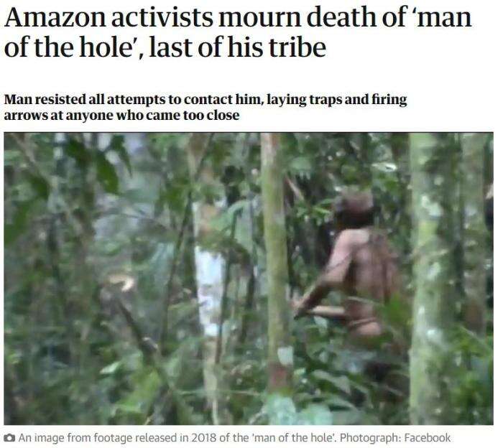Viewport: 503px width, 448px height.
Task: Click the word 'Amazon' in the headline
Action: [55, 18]
